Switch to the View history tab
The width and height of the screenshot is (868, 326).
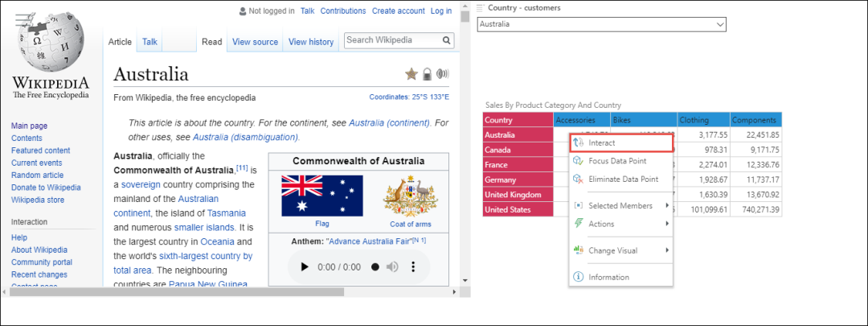[310, 42]
